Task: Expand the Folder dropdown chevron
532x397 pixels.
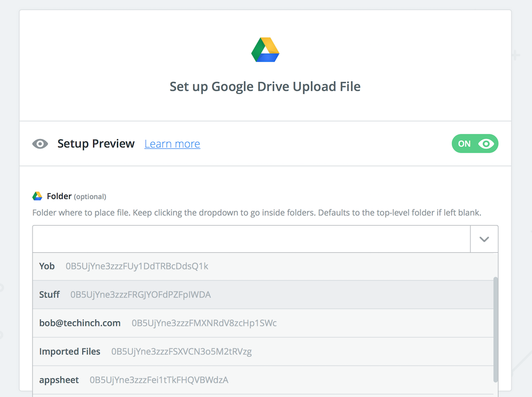Action: 484,239
